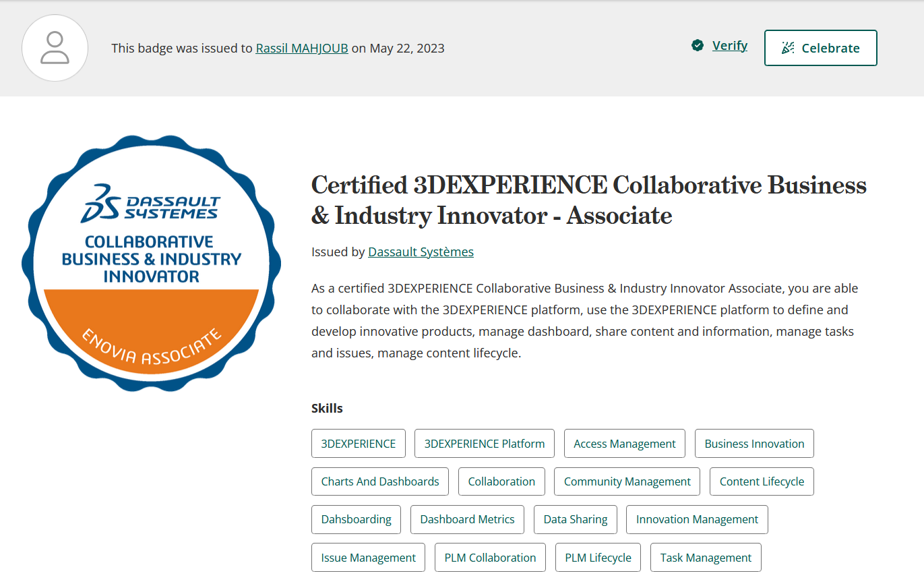
Task: Click the green verified checkmark icon
Action: click(x=698, y=45)
